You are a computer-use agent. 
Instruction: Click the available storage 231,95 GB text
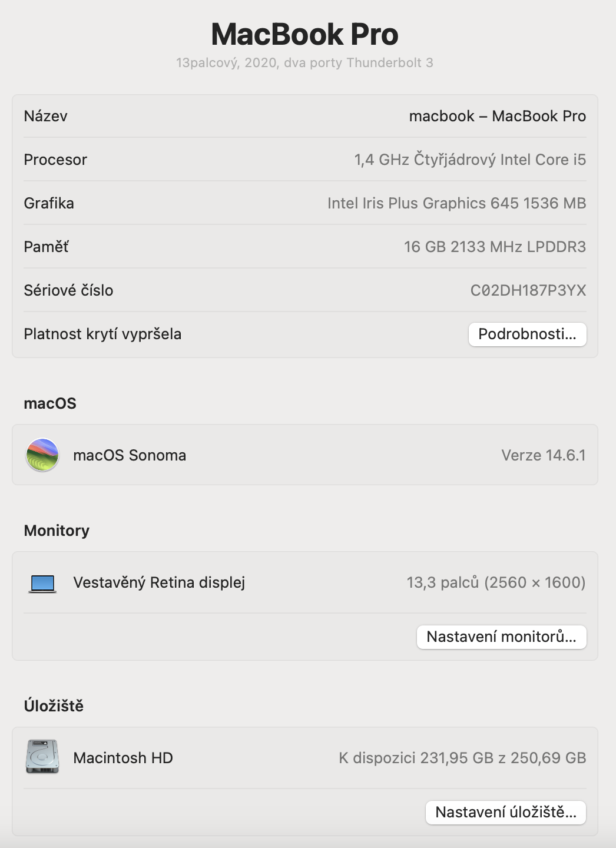pyautogui.click(x=456, y=758)
